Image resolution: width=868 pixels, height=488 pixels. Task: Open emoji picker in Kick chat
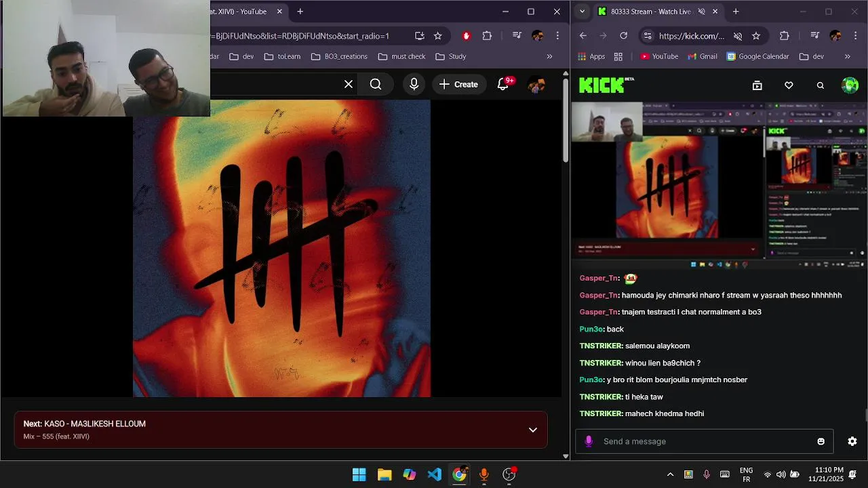pos(821,441)
